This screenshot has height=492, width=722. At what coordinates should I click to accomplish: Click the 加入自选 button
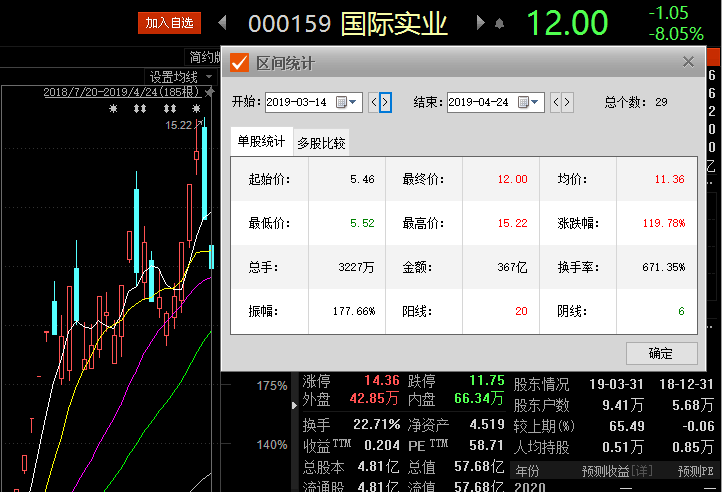pos(169,23)
